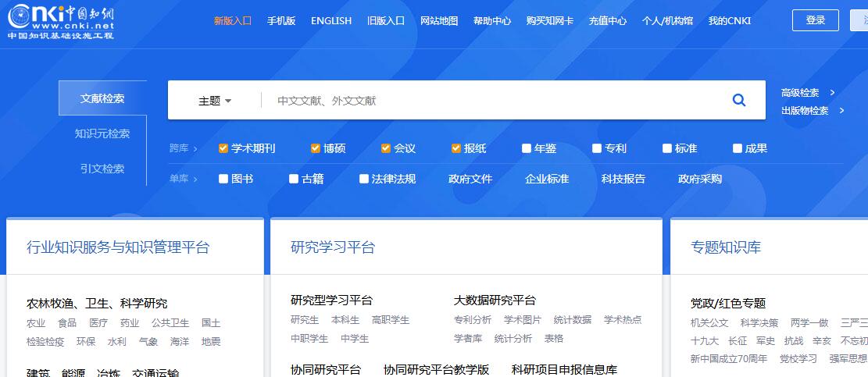Open the 高级检索 link
Screen dimensions: 868x377
800,93
